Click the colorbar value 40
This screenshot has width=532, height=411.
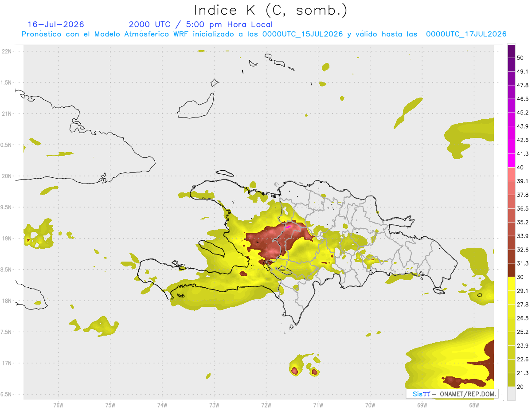[521, 168]
